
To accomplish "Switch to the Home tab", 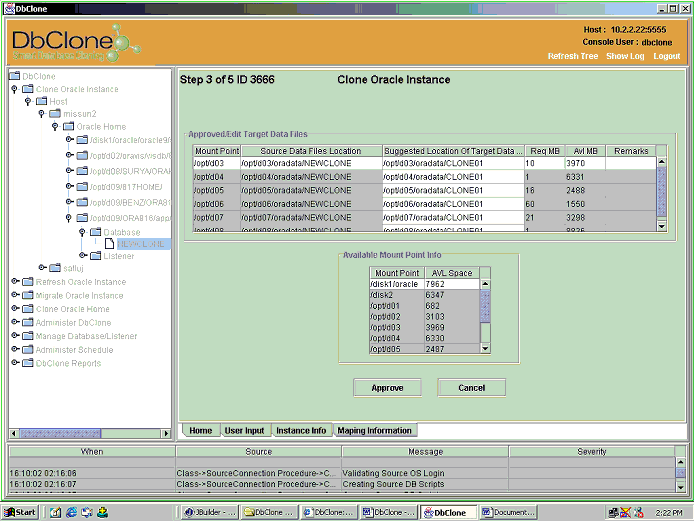I will pyautogui.click(x=200, y=430).
